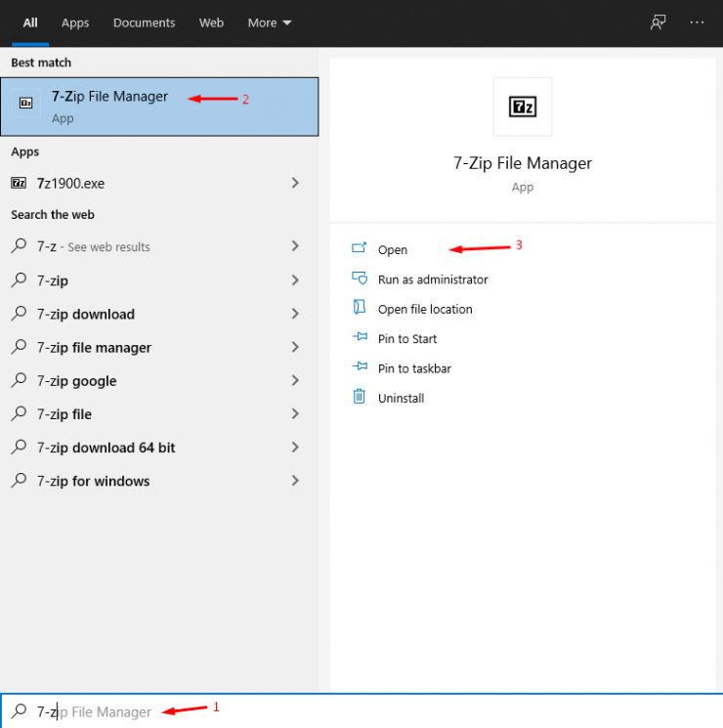Open the Documents search tab
This screenshot has height=728, width=723.
tap(144, 22)
